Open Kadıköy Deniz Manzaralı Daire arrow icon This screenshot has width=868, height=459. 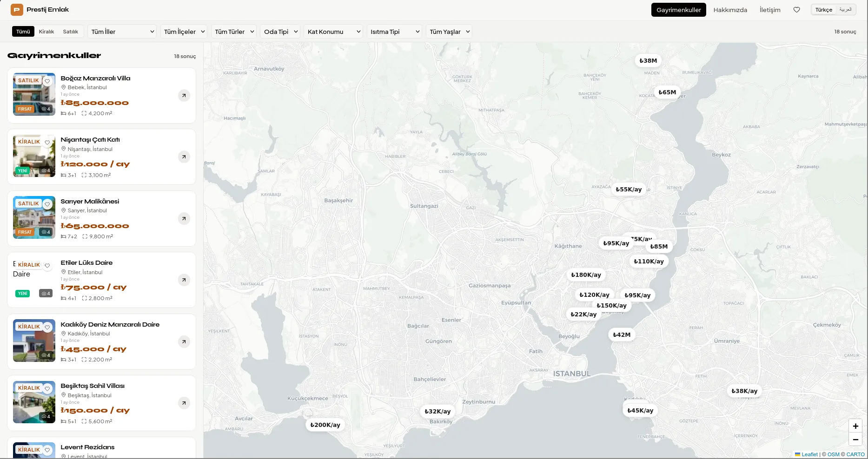pos(184,341)
